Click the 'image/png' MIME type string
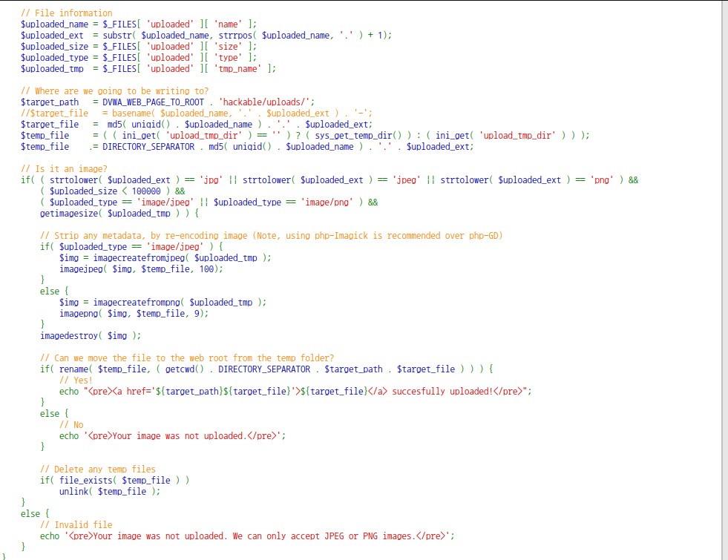728x560 pixels. tap(327, 202)
